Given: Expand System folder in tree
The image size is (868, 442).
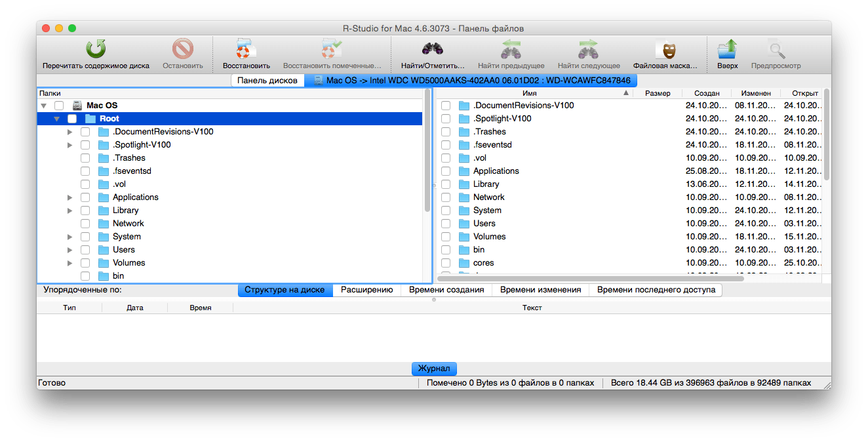Looking at the screenshot, I should (70, 237).
